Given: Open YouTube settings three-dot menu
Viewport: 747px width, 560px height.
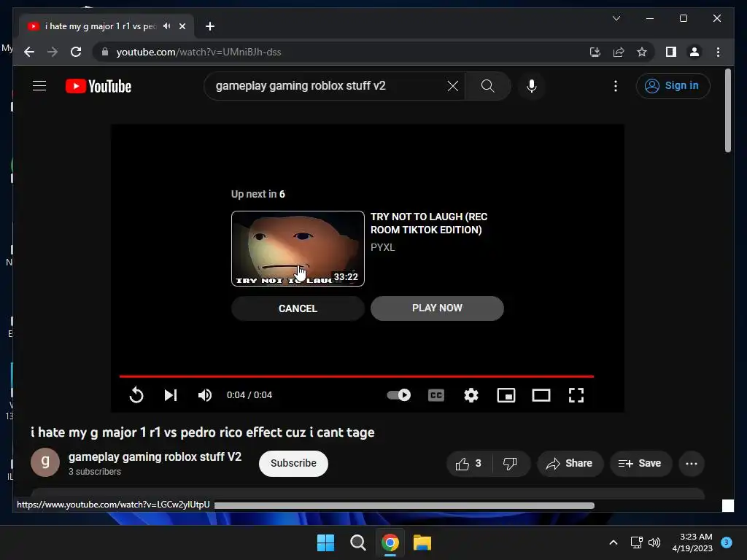Looking at the screenshot, I should [616, 86].
